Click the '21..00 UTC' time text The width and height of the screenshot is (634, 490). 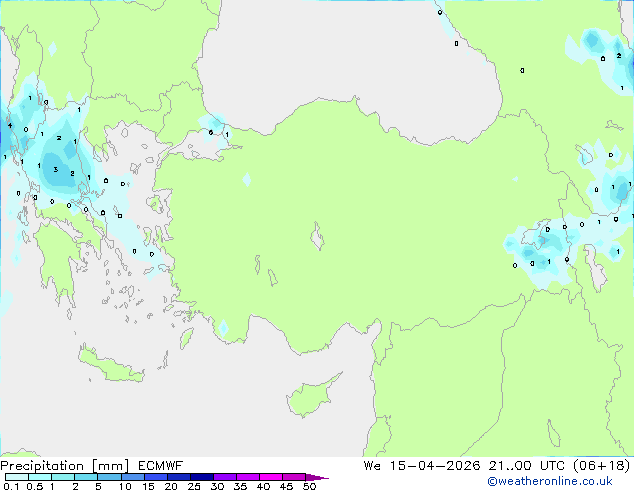[x=528, y=466]
